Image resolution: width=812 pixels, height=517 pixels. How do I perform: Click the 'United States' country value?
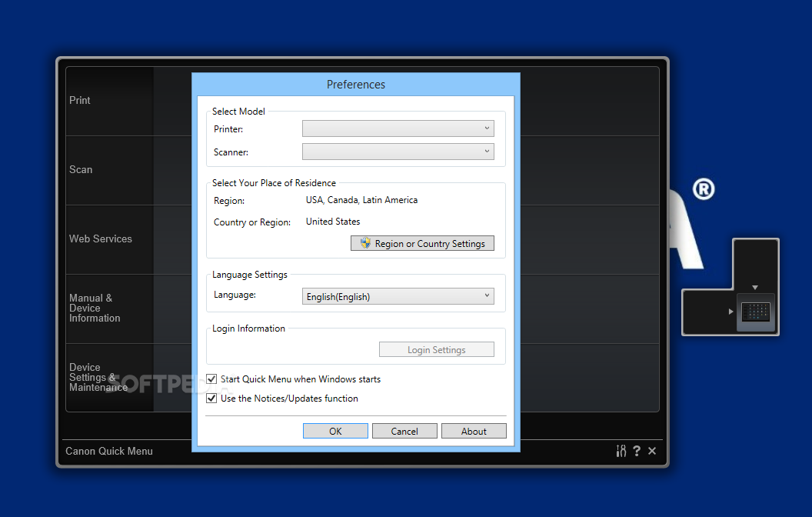333,222
